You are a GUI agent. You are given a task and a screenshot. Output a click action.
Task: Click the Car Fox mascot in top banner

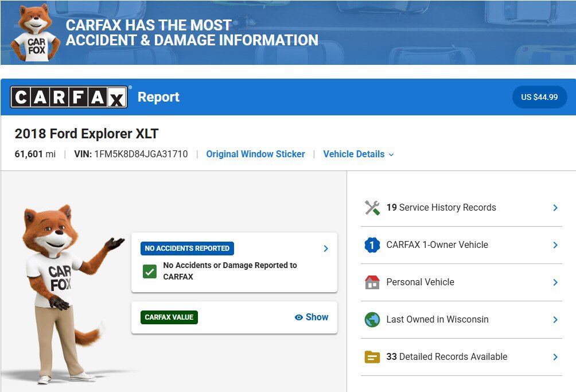coord(36,33)
